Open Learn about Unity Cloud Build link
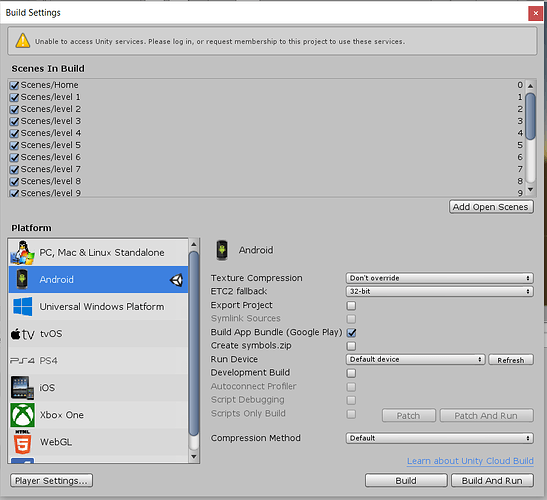Screen dimensions: 547x500 (470, 461)
